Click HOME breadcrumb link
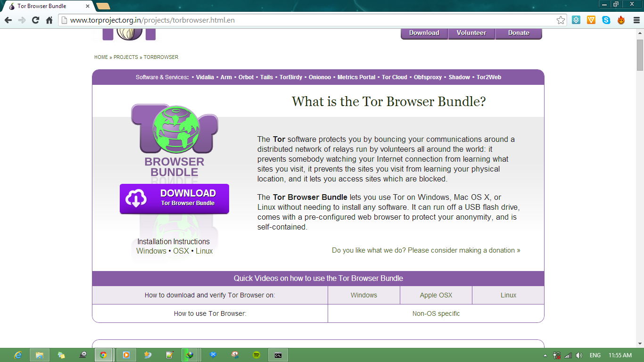The height and width of the screenshot is (362, 644). coord(101,57)
